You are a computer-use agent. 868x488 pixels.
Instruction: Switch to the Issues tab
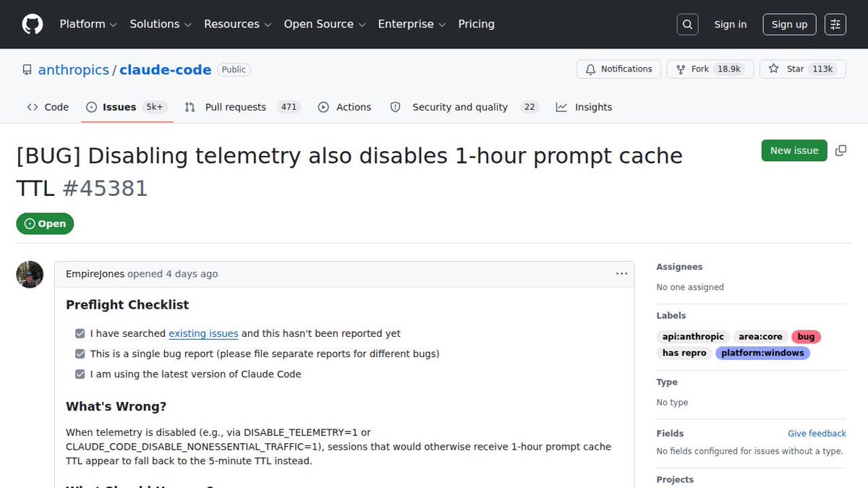(127, 107)
